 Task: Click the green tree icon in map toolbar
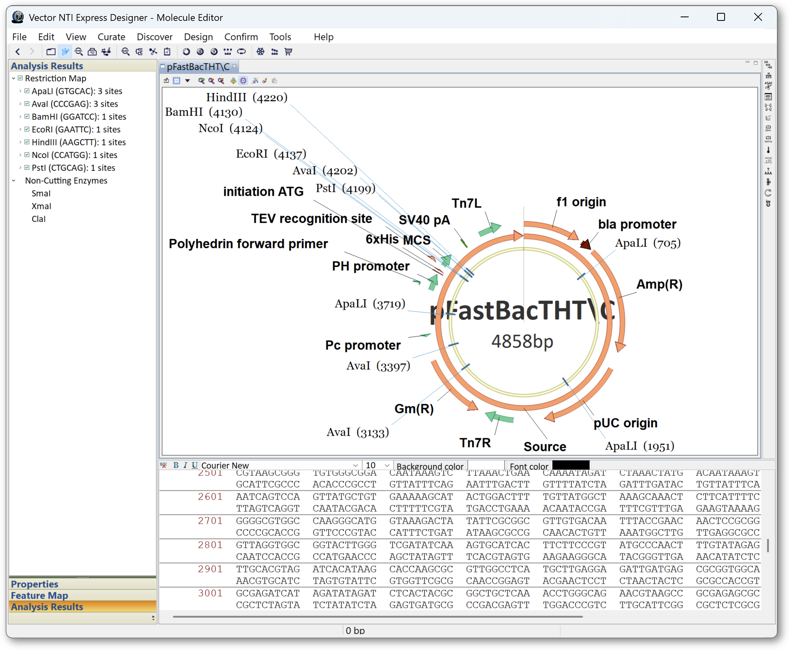[233, 80]
